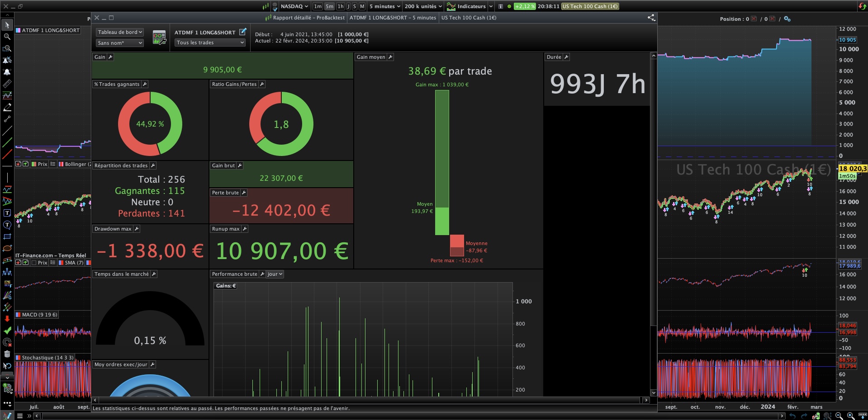Open the NASDAQ list dropdown
This screenshot has height=420, width=868.
[294, 6]
